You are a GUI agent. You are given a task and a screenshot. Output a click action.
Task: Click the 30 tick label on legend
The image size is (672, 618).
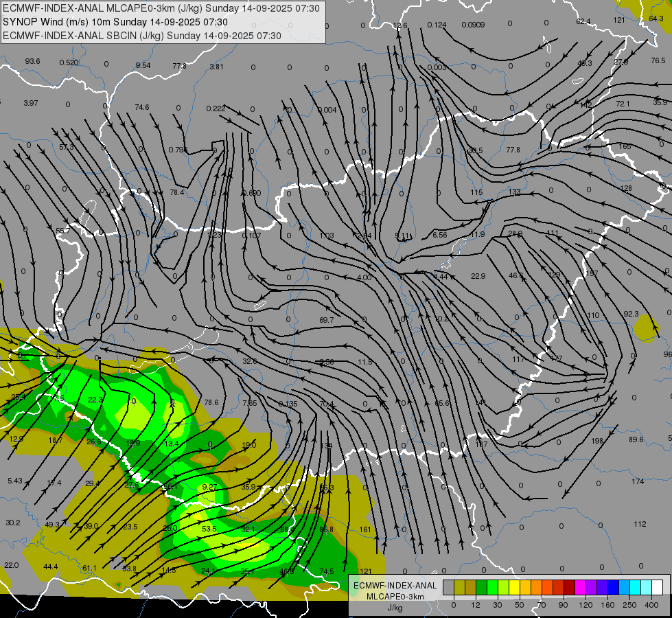pyautogui.click(x=497, y=605)
